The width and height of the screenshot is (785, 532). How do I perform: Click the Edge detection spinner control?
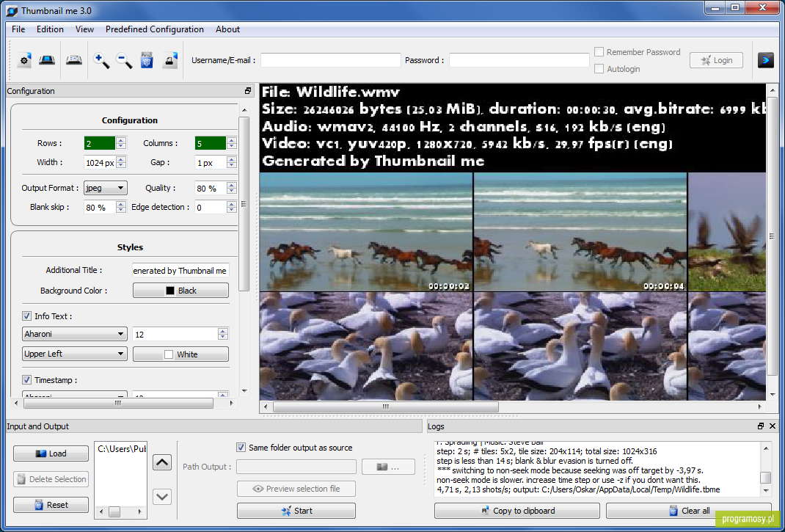(231, 207)
